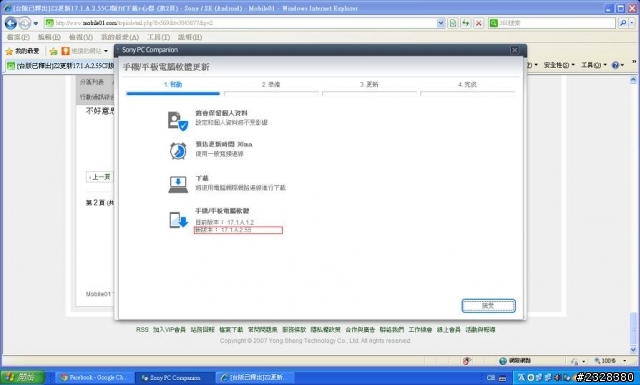Switch to Sony PC Companion taskbar item

click(174, 378)
